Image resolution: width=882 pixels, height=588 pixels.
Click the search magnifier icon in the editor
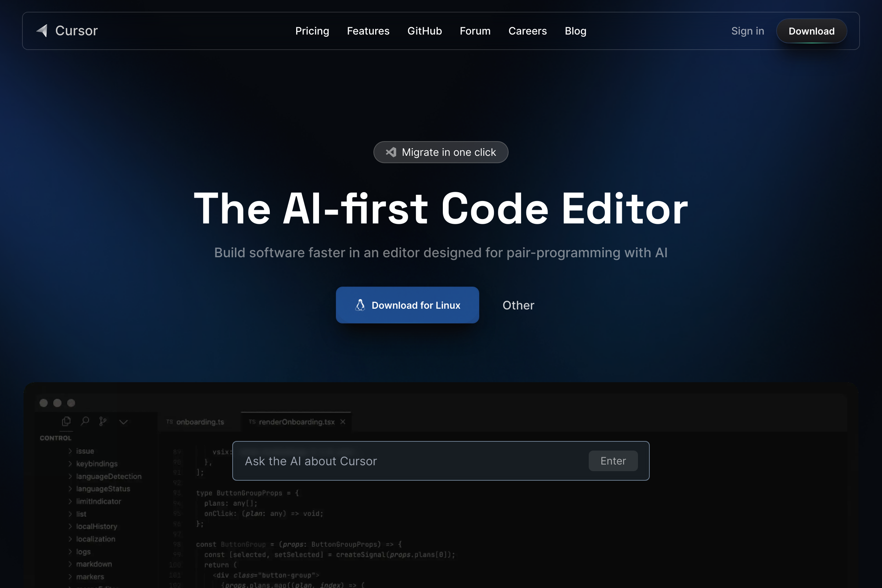(85, 422)
